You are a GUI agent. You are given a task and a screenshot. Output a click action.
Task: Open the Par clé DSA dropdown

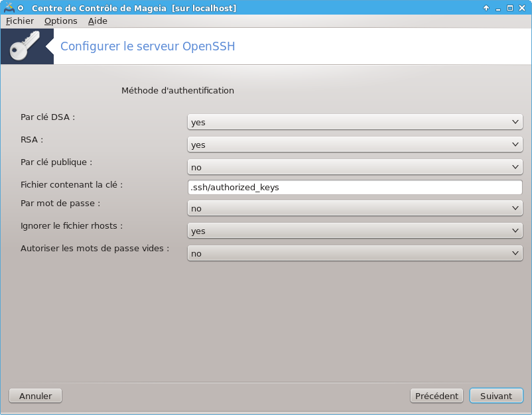355,122
